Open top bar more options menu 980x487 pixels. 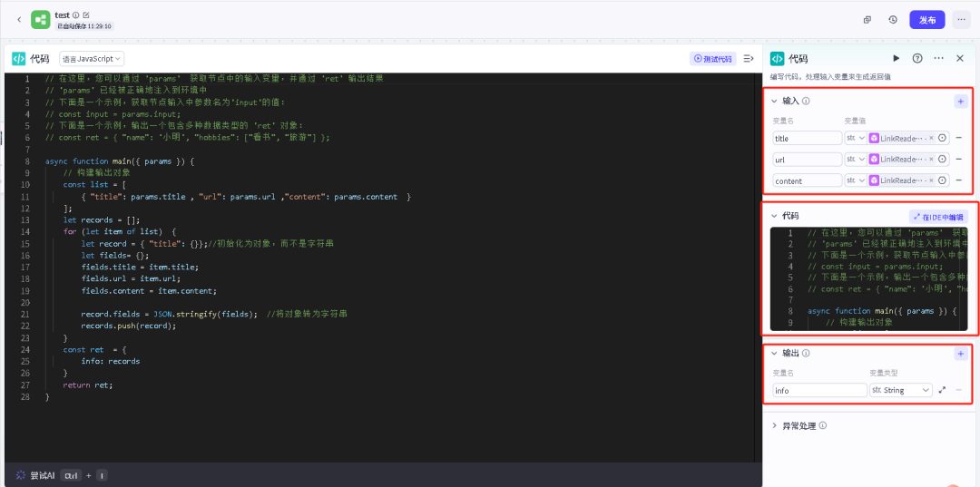tap(961, 20)
